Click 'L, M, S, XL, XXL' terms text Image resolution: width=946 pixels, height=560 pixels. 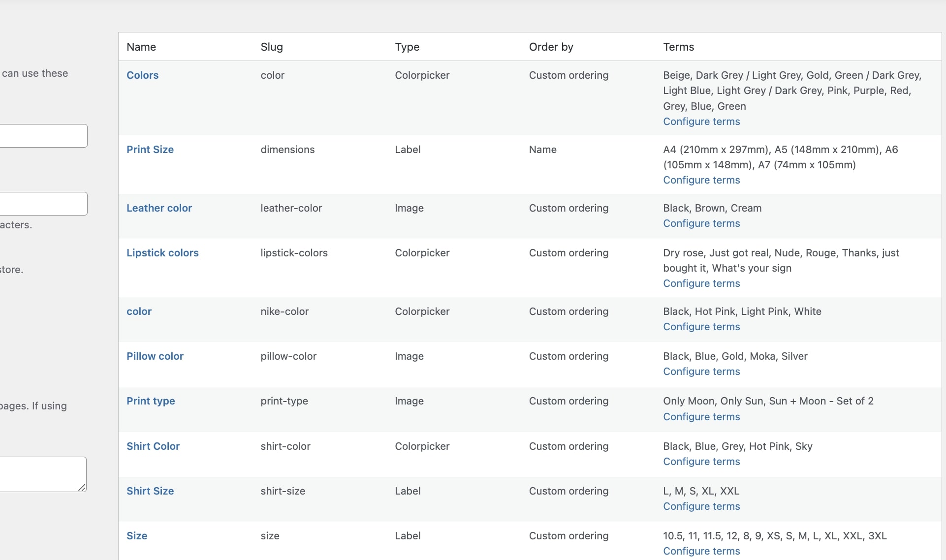701,491
